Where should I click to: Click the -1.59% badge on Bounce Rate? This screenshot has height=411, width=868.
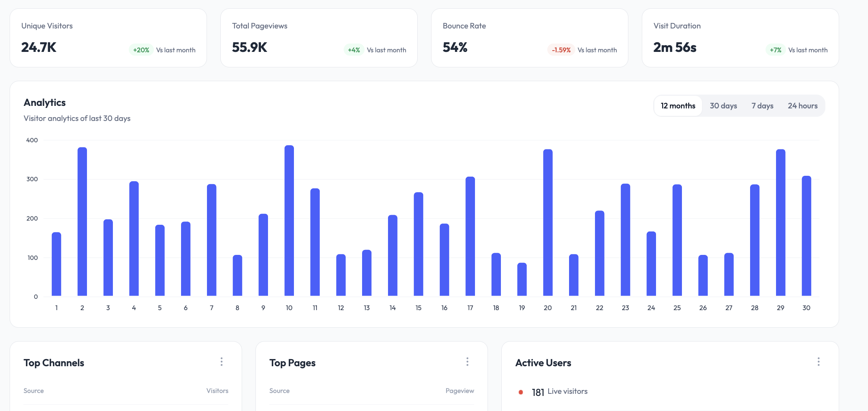pos(561,50)
